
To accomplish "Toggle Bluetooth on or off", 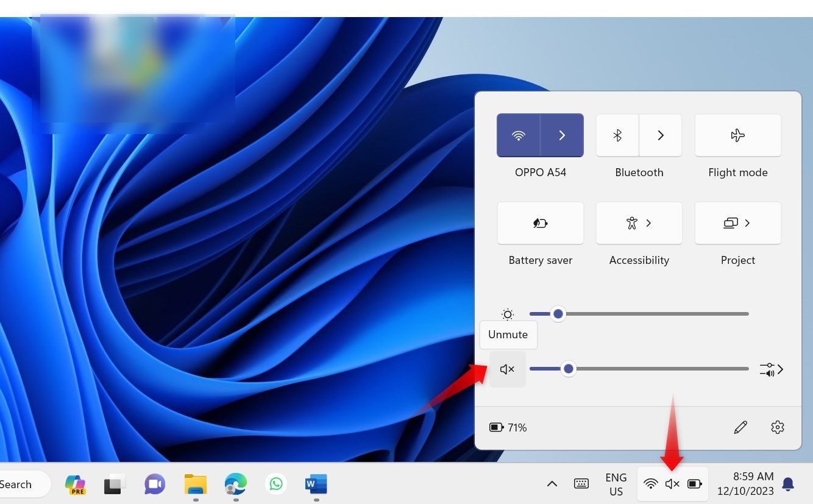I will click(617, 135).
